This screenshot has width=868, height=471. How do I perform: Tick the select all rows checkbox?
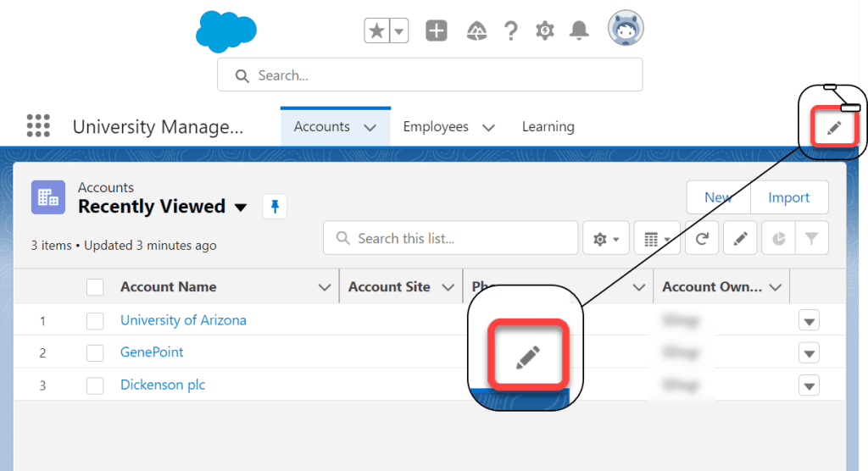(95, 287)
